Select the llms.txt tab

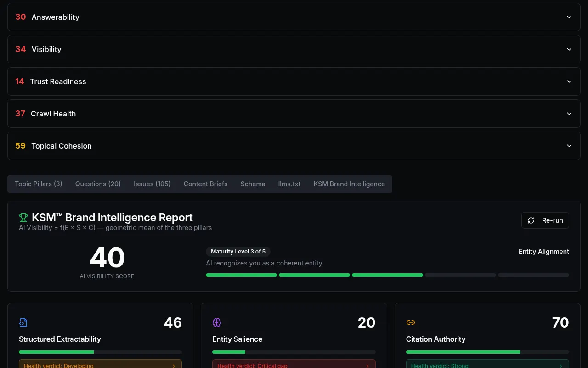(x=289, y=184)
